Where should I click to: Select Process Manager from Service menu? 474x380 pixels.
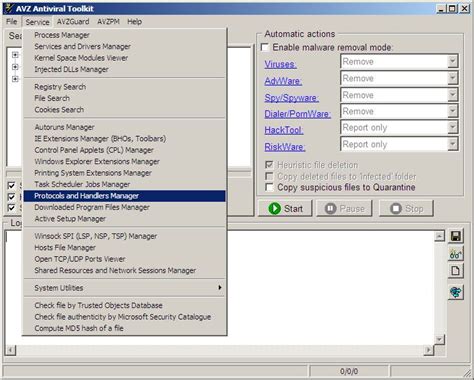click(125, 35)
